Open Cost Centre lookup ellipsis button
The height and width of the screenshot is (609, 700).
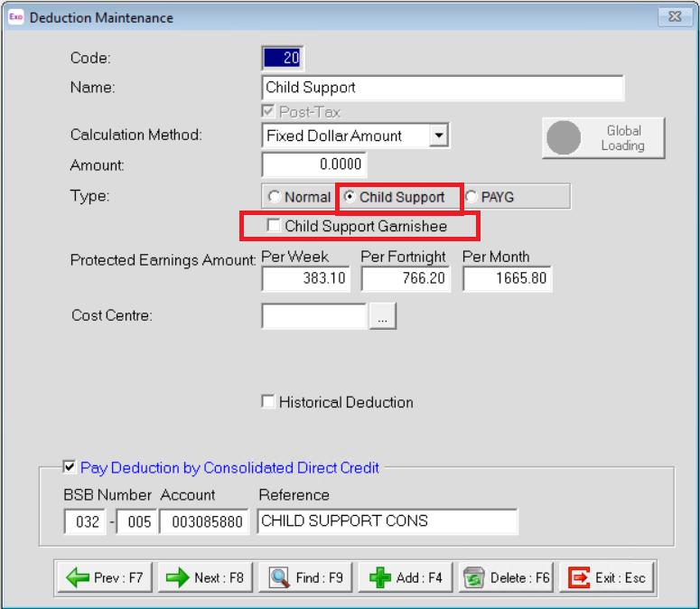click(383, 316)
